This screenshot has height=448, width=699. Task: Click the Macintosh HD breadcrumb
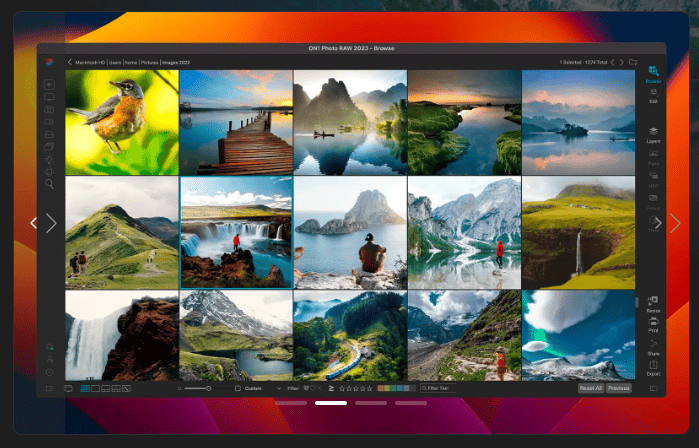90,62
